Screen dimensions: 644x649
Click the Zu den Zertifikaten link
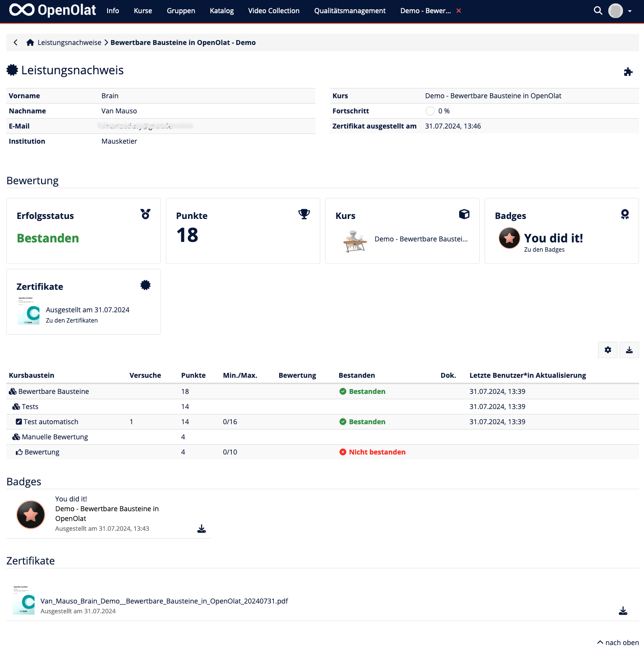72,321
